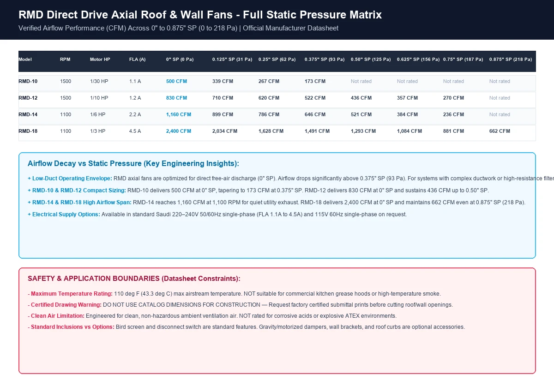Screen dimensions: 554x392
Task: Click the 1/3 HP motor cell
Action: pos(98,131)
